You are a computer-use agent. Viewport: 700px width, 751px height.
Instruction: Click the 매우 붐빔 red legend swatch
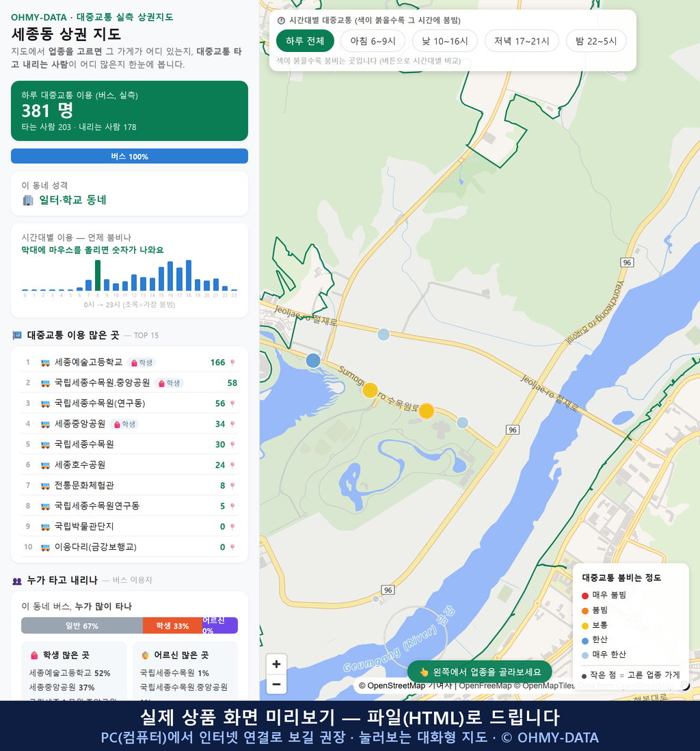point(585,596)
